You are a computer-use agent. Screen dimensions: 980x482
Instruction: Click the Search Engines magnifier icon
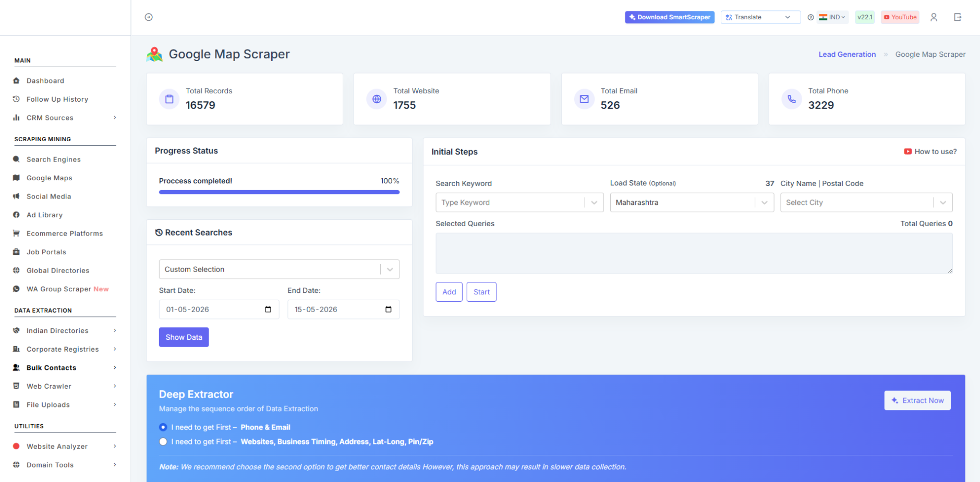point(16,159)
